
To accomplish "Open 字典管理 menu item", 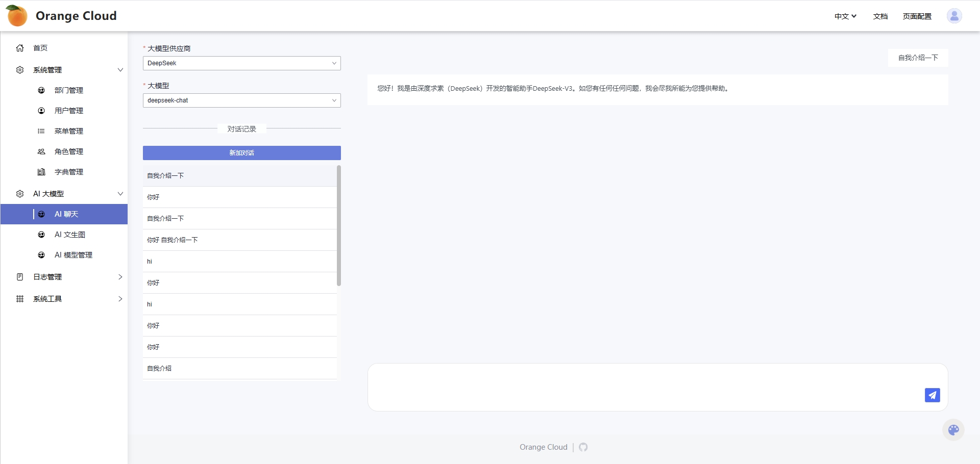I will click(x=64, y=172).
